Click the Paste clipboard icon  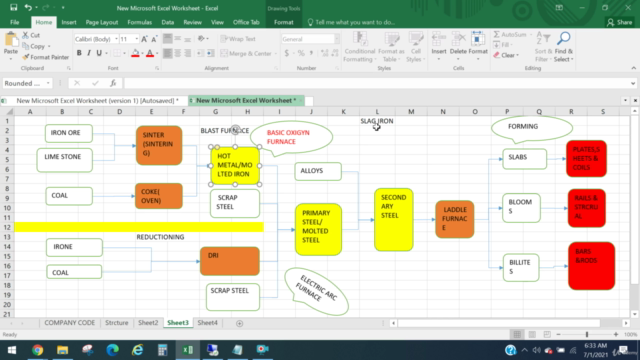11,41
